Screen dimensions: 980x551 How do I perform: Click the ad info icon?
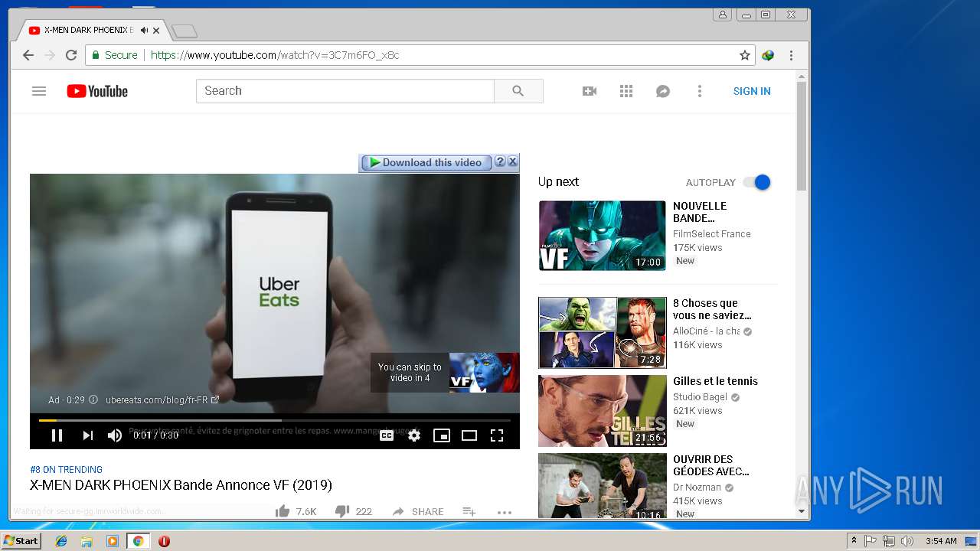[93, 399]
